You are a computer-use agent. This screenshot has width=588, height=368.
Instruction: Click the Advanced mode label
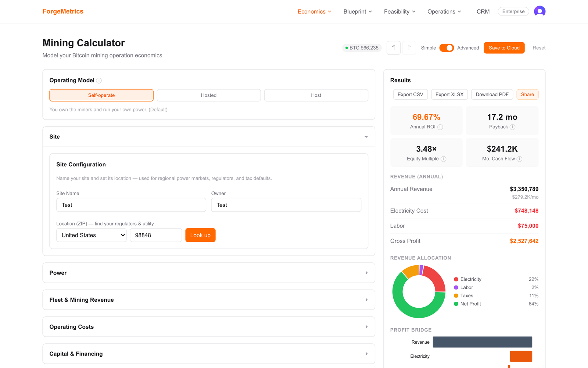click(468, 48)
